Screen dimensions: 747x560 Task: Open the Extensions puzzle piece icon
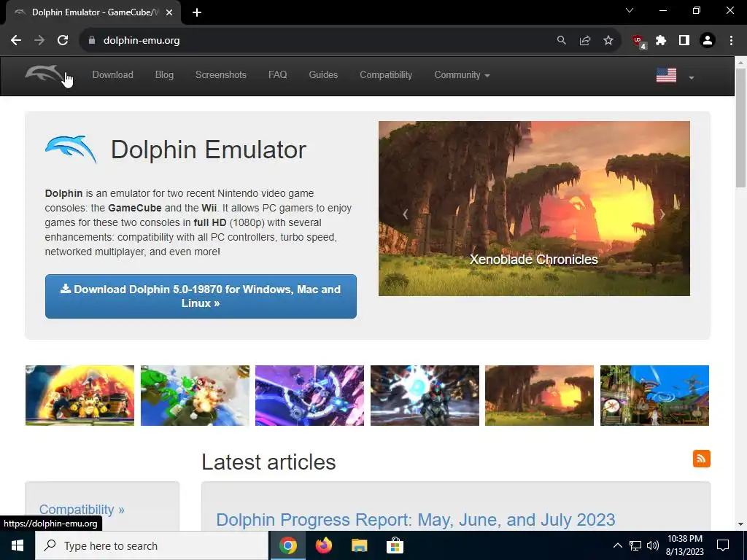(661, 41)
